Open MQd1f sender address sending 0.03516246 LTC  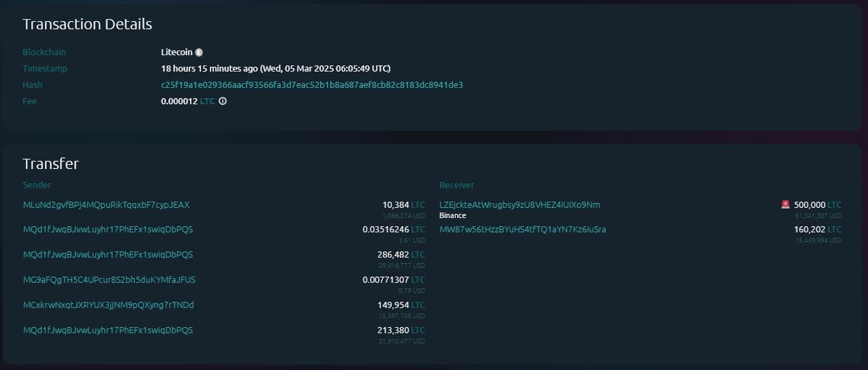click(x=108, y=230)
